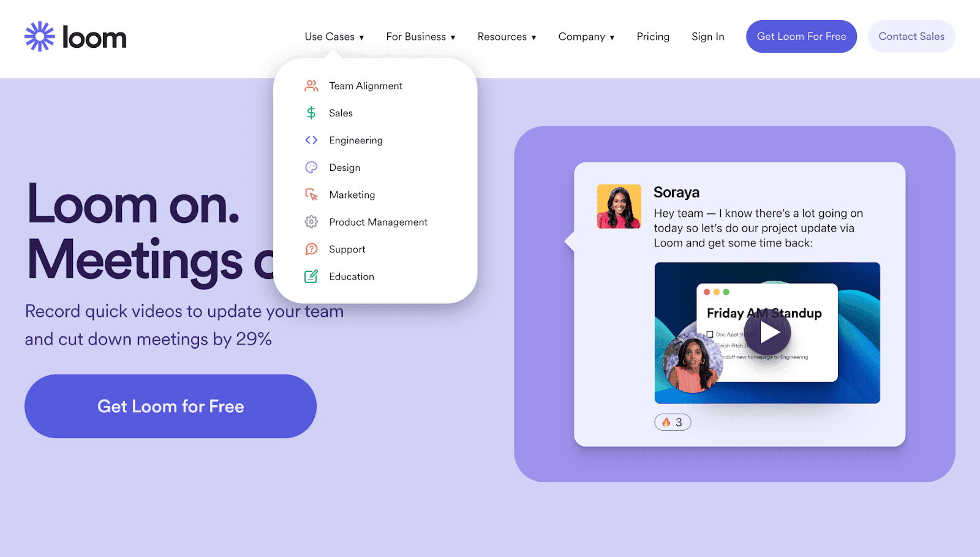This screenshot has height=557, width=980.
Task: Click Soraya's profile photo
Action: (619, 207)
